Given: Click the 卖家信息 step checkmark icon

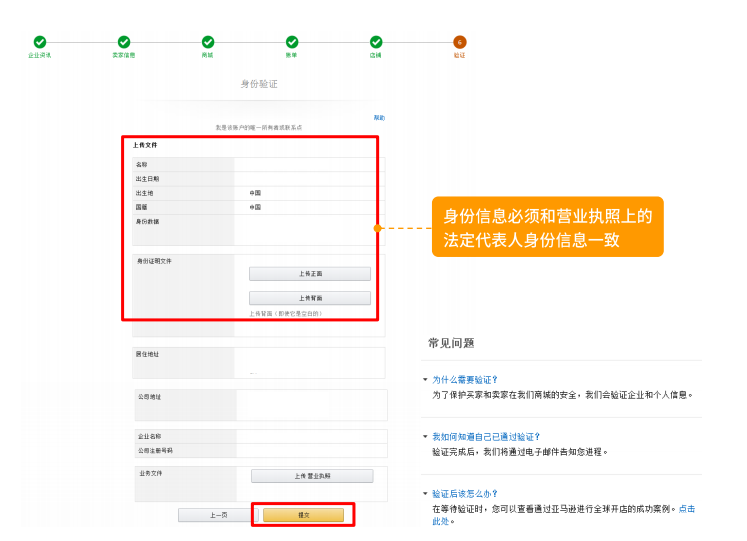Looking at the screenshot, I should click(x=124, y=42).
